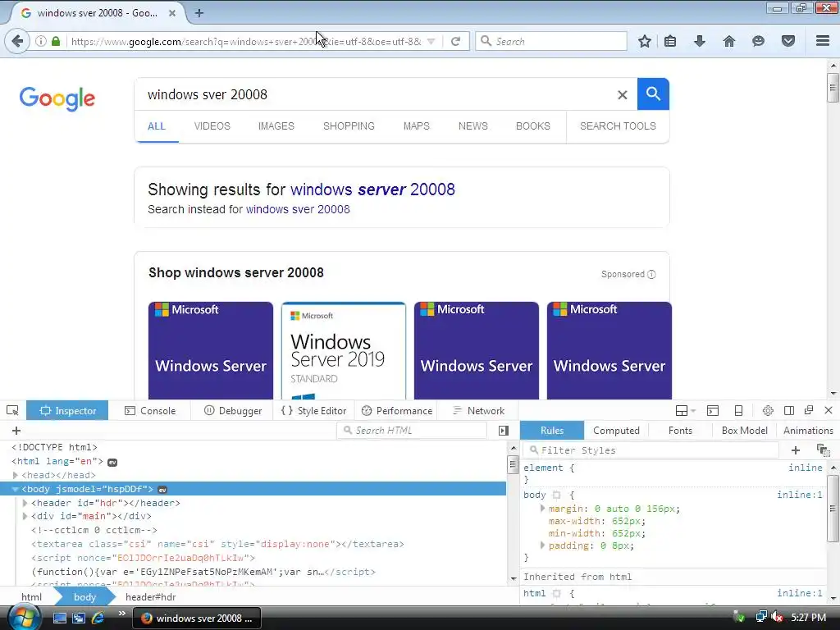Switch to the Debugger tab

pyautogui.click(x=232, y=411)
